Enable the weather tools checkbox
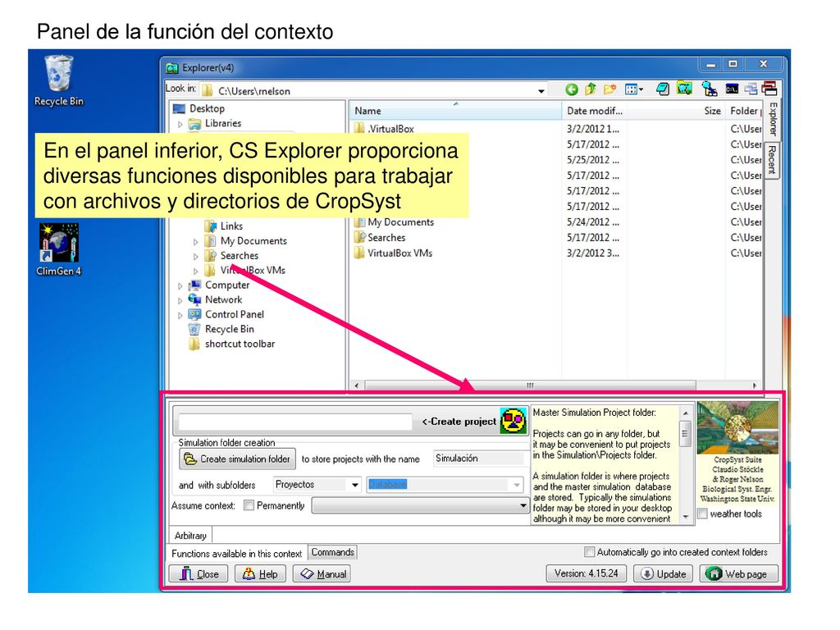The width and height of the screenshot is (840, 630). [x=702, y=514]
